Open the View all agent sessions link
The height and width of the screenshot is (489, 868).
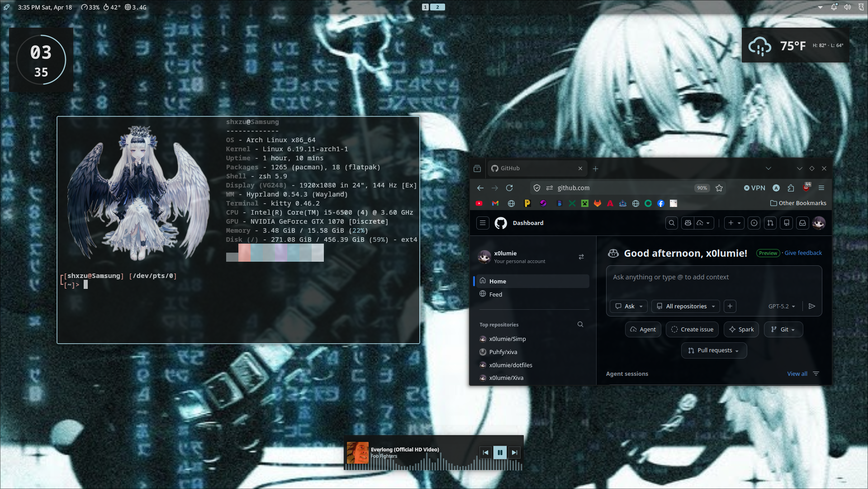tap(797, 374)
